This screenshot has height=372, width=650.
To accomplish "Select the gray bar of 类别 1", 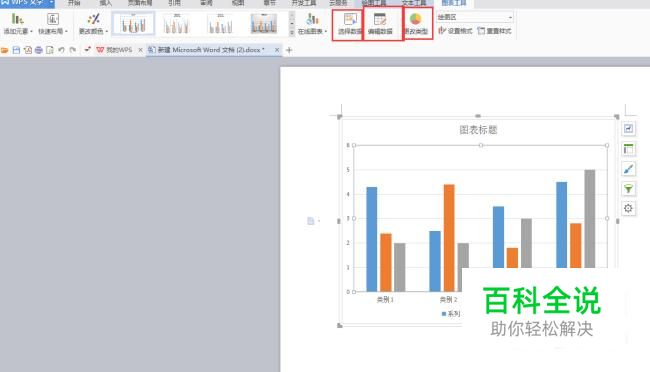I will tap(400, 267).
